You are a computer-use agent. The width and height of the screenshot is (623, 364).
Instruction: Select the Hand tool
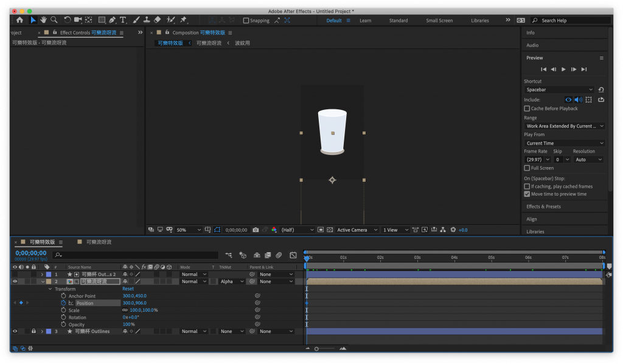[44, 20]
